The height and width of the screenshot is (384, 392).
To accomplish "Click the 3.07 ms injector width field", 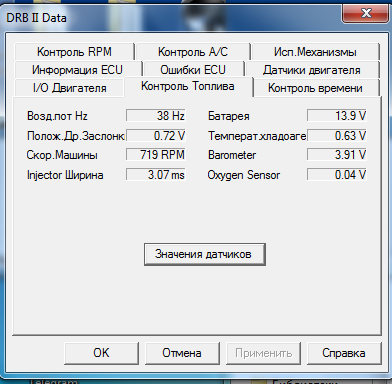I will pos(156,174).
